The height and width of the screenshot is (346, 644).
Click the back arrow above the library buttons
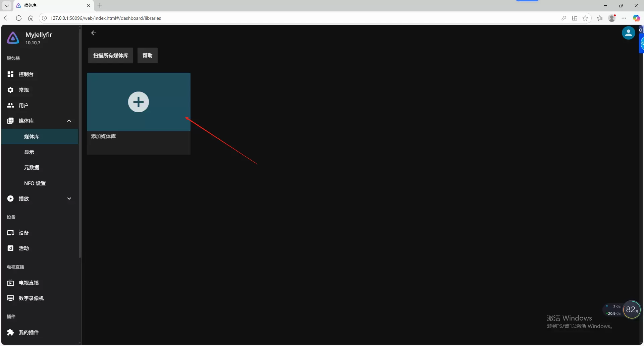click(x=94, y=33)
